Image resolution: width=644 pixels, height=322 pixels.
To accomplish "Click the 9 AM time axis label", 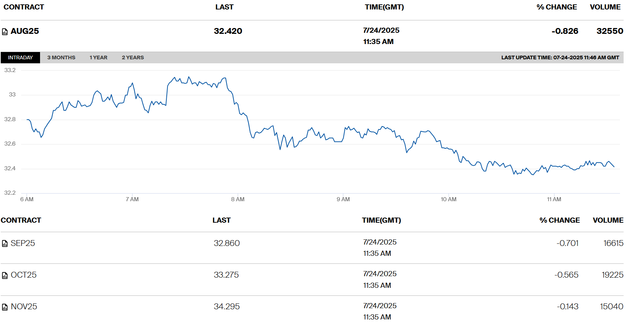I will coord(343,199).
